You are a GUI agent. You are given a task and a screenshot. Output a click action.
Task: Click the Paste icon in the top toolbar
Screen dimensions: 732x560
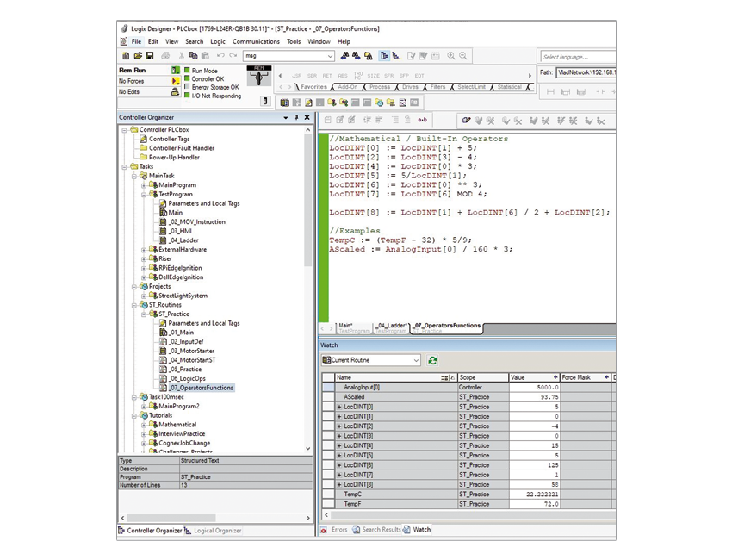pyautogui.click(x=205, y=56)
